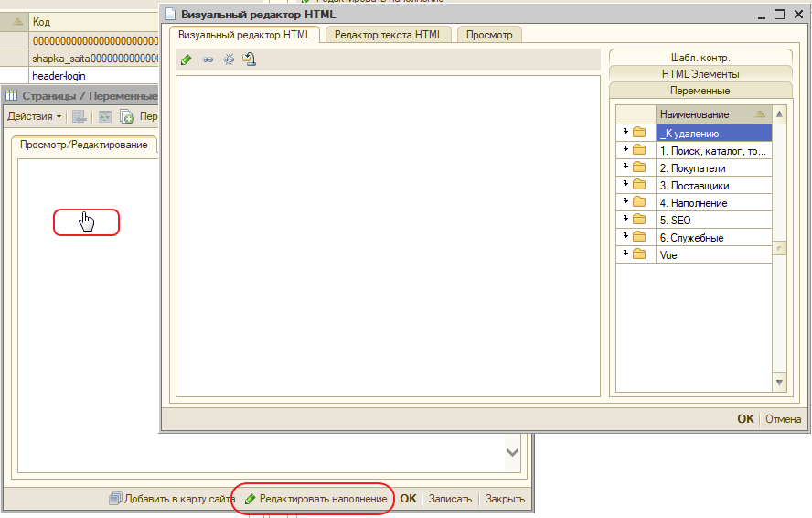Expand the 1. Поиск, каталог, то... folder
Viewport: 812px width, 518px height.
pos(625,149)
